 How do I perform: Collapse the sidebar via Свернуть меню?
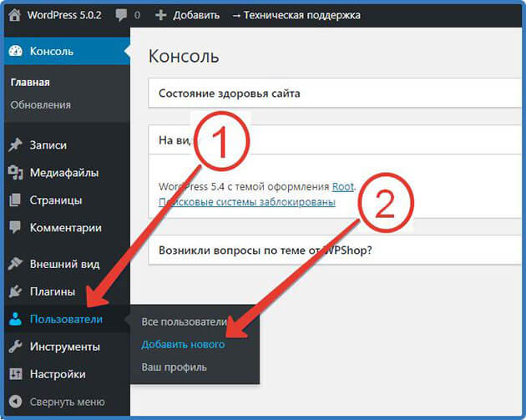[67, 402]
